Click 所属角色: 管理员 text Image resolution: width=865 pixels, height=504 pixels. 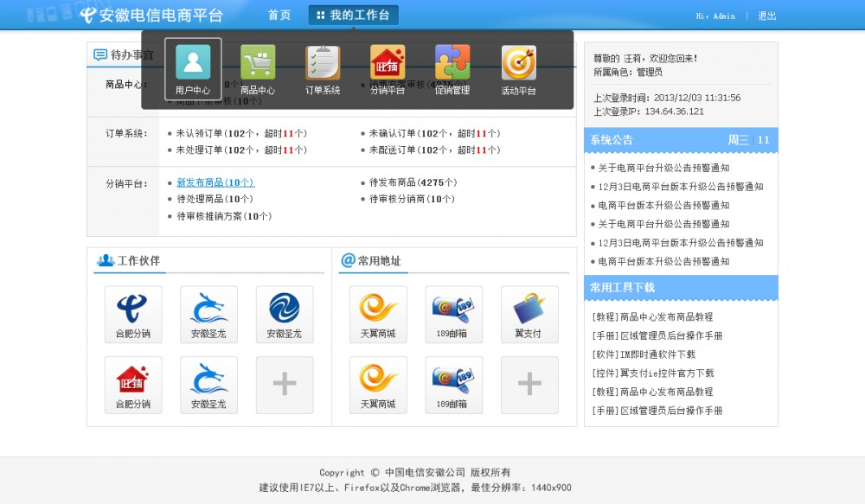628,72
